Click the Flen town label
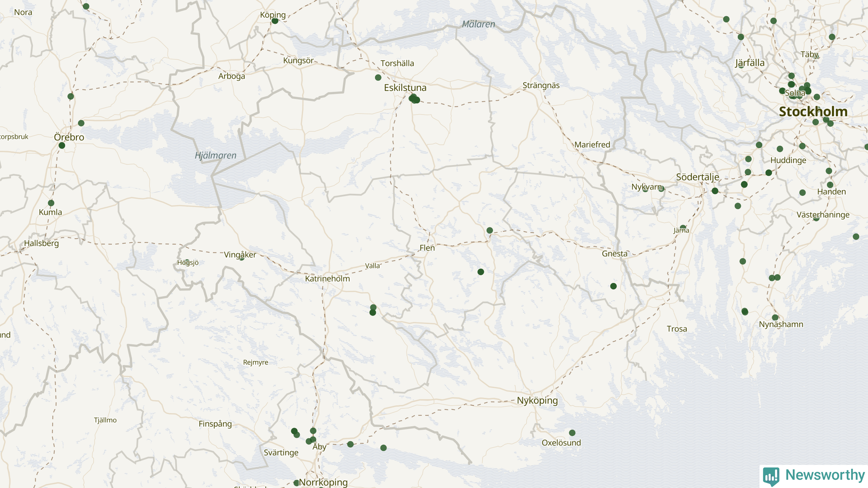Image resolution: width=868 pixels, height=488 pixels. pos(427,248)
